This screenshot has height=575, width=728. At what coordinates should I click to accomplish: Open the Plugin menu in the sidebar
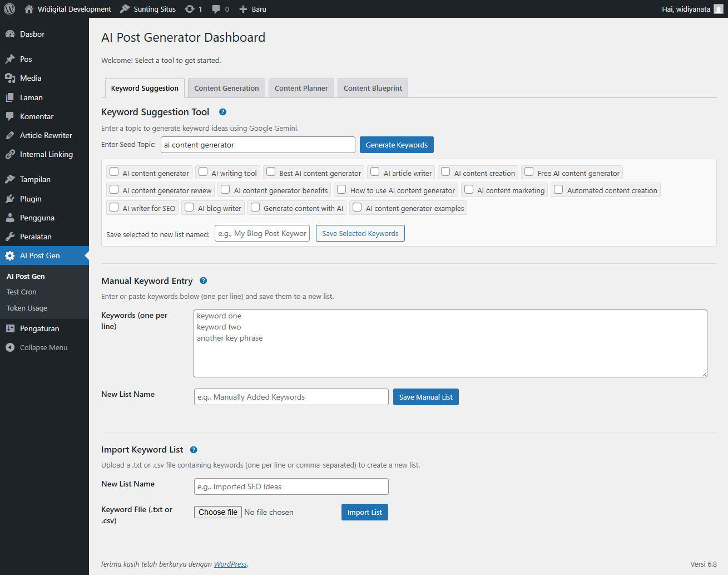[x=31, y=199]
